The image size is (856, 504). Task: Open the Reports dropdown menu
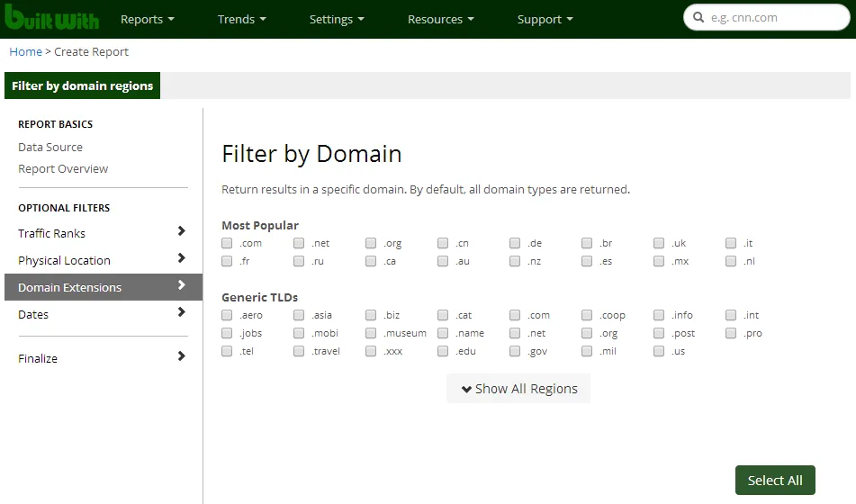[x=148, y=19]
